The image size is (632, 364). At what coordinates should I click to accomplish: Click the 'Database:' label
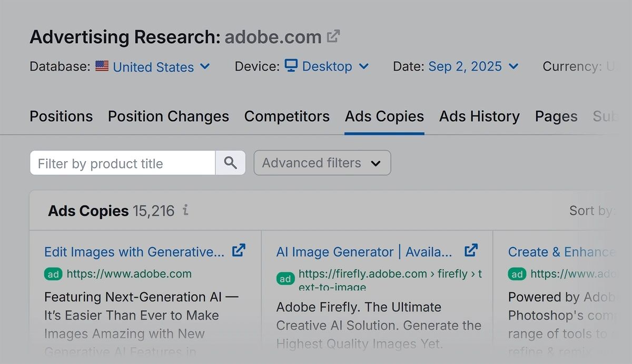click(x=60, y=66)
